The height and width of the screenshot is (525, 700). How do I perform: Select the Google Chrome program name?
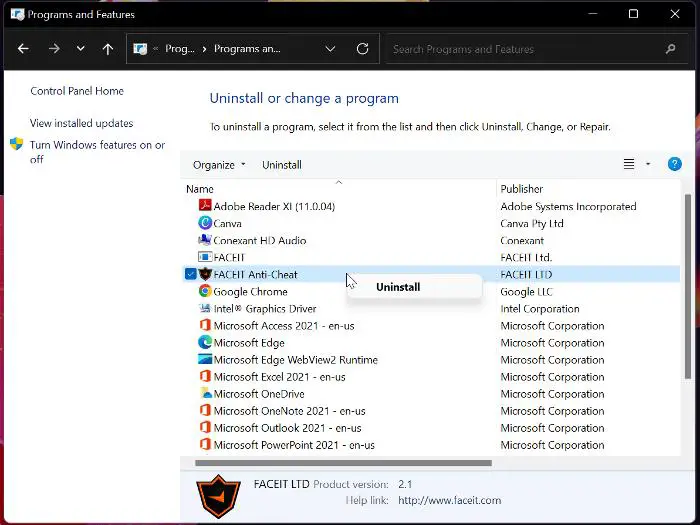coord(250,292)
